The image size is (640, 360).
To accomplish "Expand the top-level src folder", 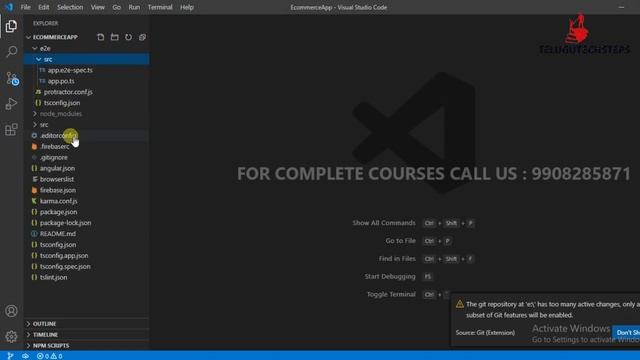I will click(87, 124).
